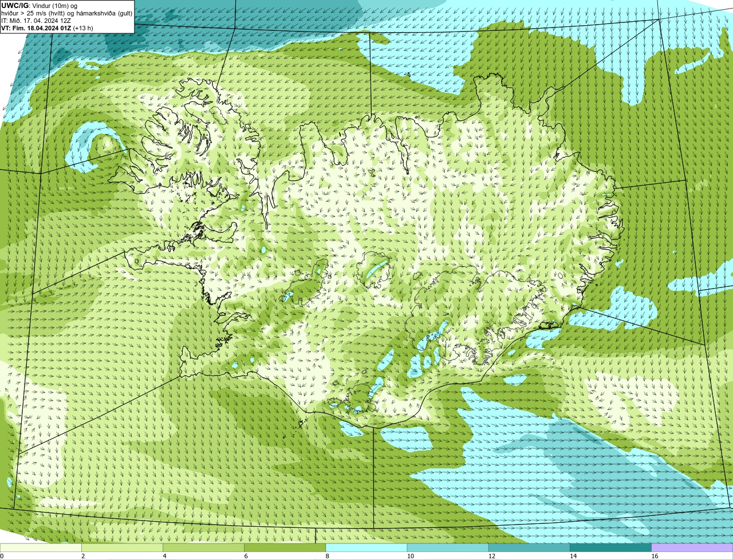Click the pale yellow 0–2 m/s legend swatch
The image size is (733, 560).
pos(41,548)
